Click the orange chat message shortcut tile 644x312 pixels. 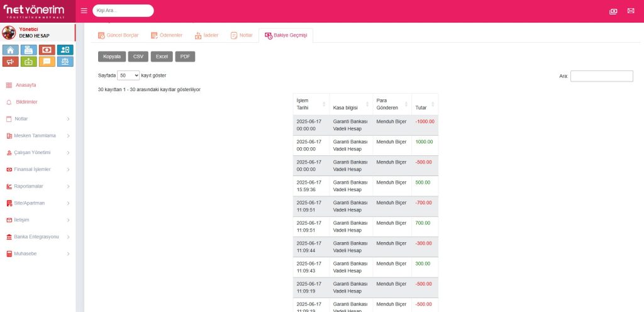tap(47, 62)
